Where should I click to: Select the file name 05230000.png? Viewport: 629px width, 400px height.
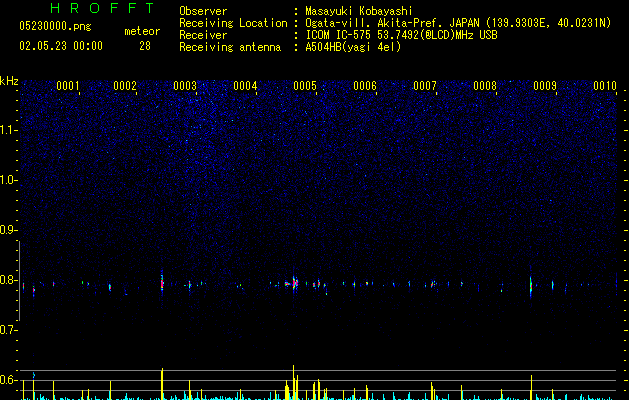pyautogui.click(x=55, y=26)
